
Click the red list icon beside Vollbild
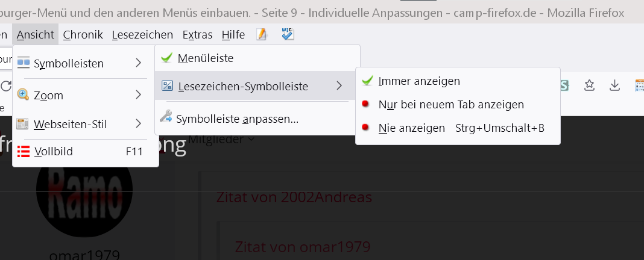click(24, 152)
